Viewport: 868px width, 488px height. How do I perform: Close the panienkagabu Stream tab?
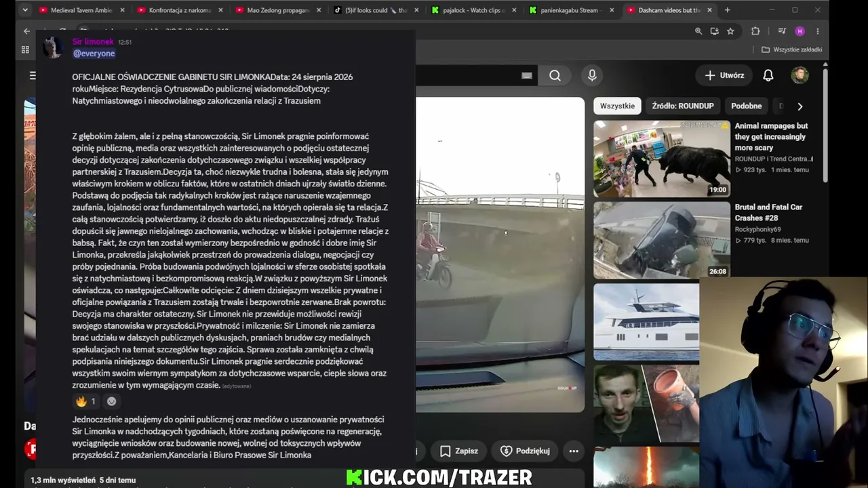(613, 10)
